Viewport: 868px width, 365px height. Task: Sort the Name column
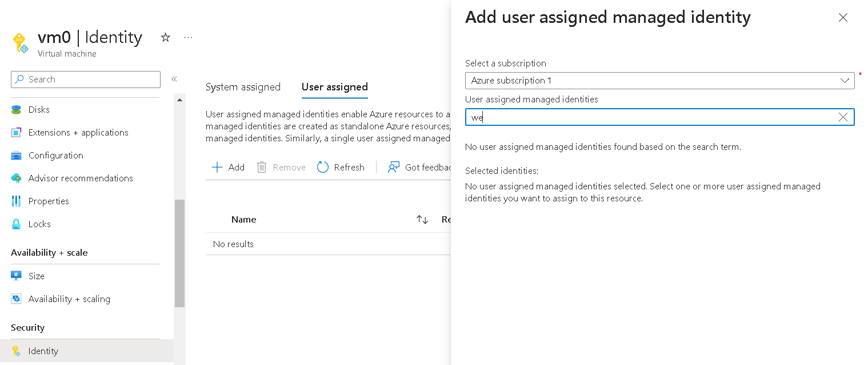tap(422, 219)
